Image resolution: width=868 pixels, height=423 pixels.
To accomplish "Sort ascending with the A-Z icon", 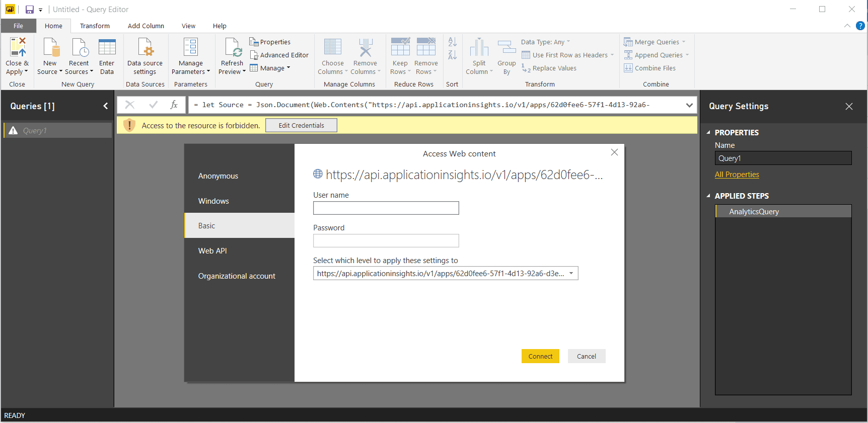I will coord(453,42).
